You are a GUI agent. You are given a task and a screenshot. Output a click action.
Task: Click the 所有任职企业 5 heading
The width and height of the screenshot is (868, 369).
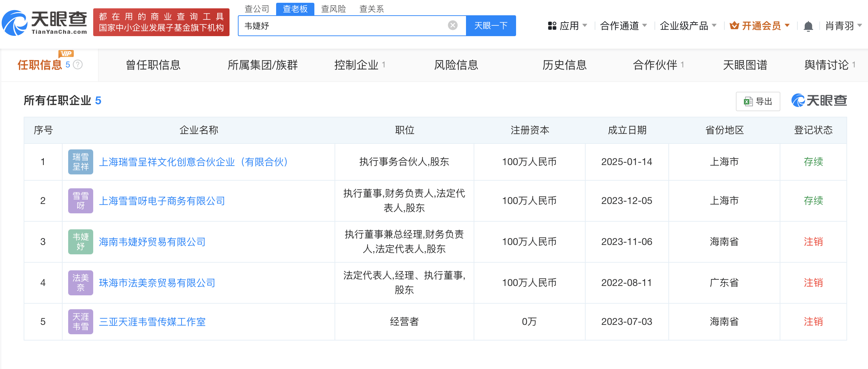pyautogui.click(x=63, y=101)
